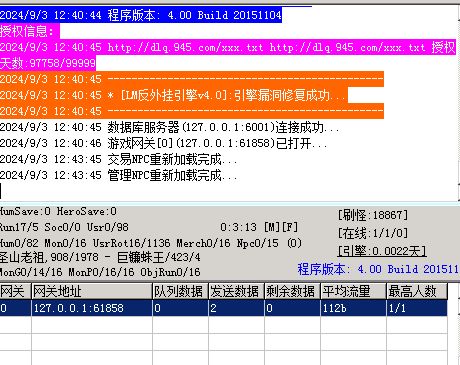Select the authorization URL log line at 12:40:45
The width and height of the screenshot is (460, 365).
point(228,47)
